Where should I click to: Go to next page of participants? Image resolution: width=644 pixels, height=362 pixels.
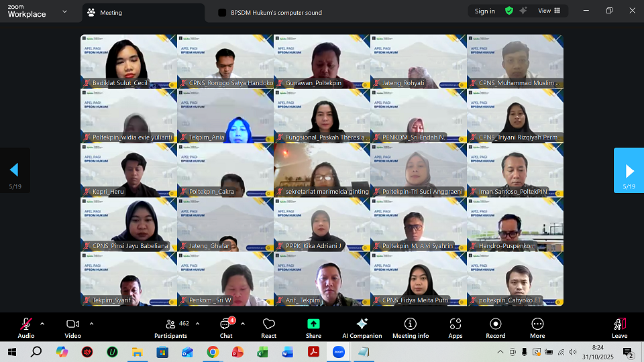point(629,170)
